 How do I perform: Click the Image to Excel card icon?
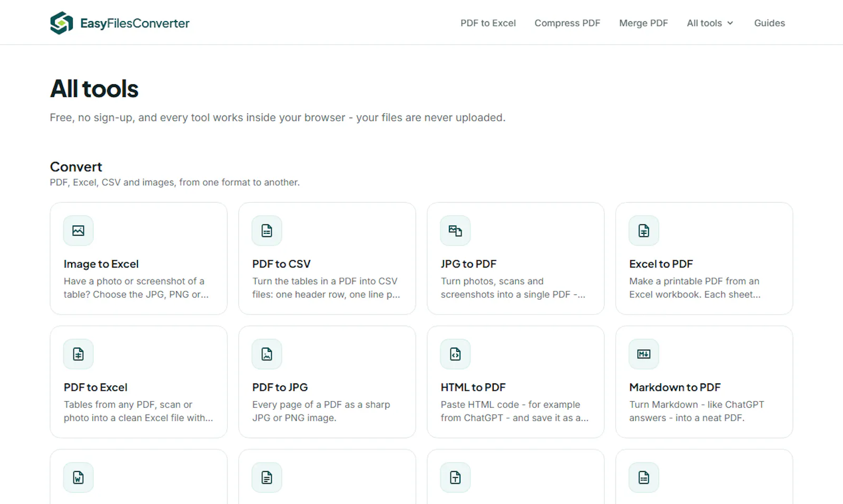click(x=79, y=231)
